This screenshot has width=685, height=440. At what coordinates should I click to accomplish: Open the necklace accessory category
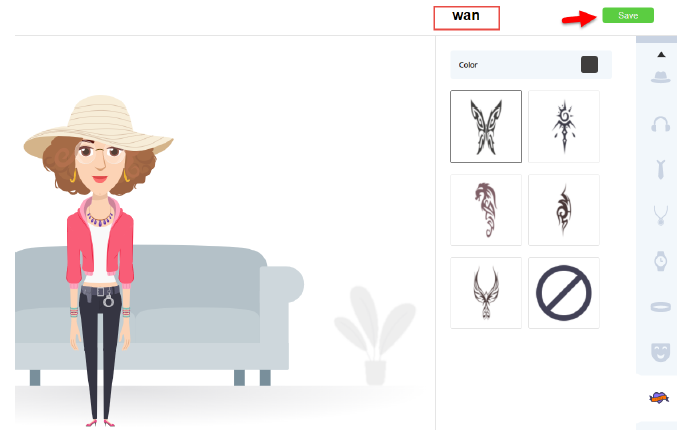(660, 215)
